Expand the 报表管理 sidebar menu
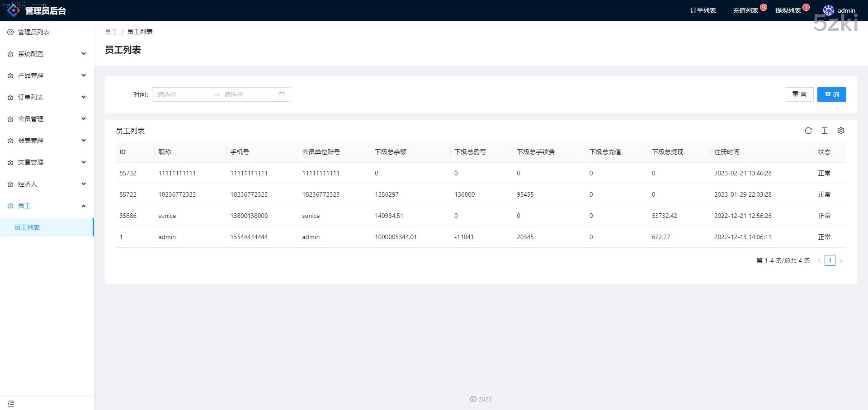This screenshot has height=410, width=868. 47,141
